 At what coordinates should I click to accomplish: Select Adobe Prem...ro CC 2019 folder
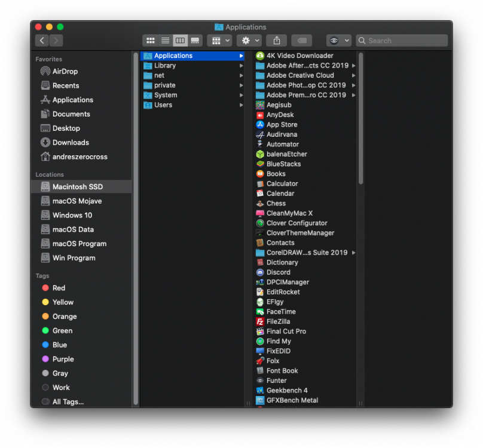point(305,95)
